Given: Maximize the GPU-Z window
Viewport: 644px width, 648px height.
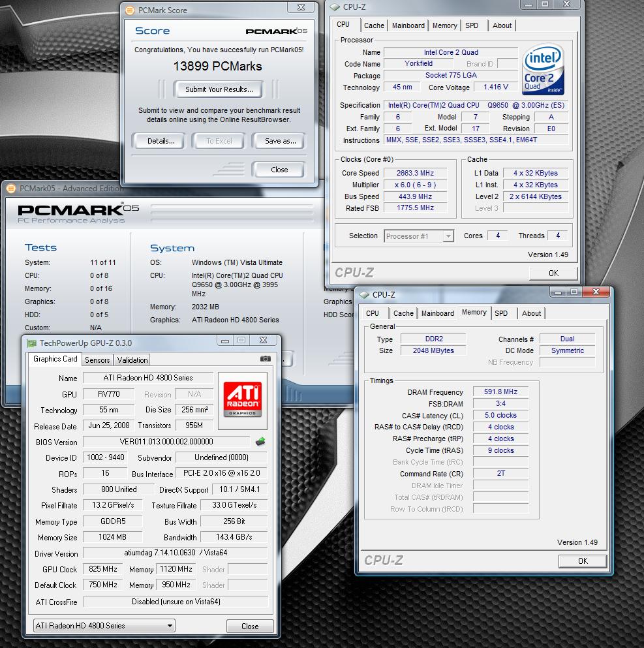Looking at the screenshot, I should 241,340.
